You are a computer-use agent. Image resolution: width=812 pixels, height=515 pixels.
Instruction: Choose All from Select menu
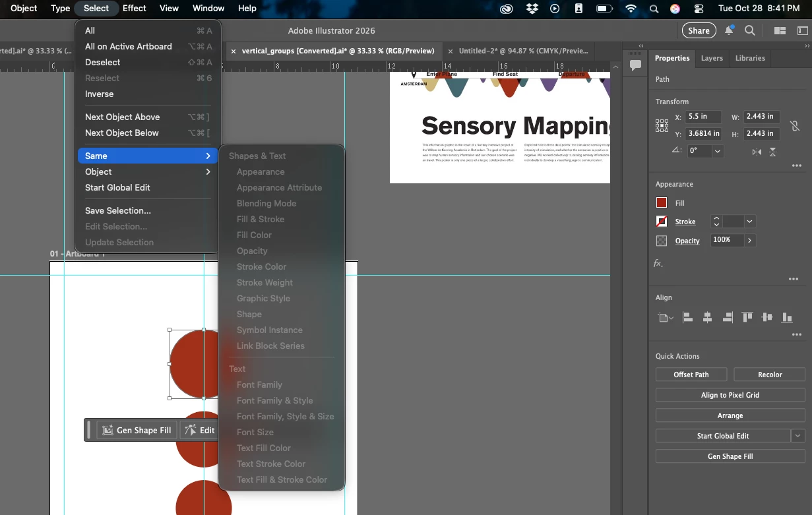[x=148, y=30]
